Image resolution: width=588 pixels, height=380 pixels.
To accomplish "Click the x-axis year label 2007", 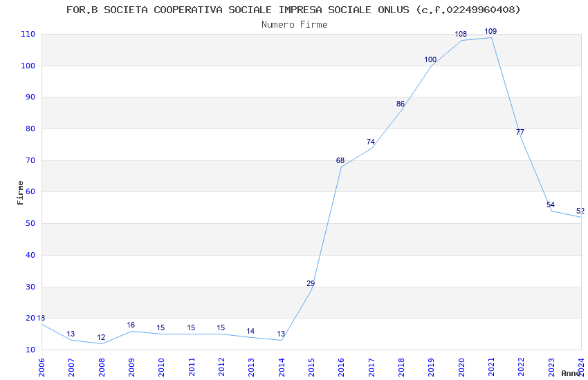I will pos(72,367).
